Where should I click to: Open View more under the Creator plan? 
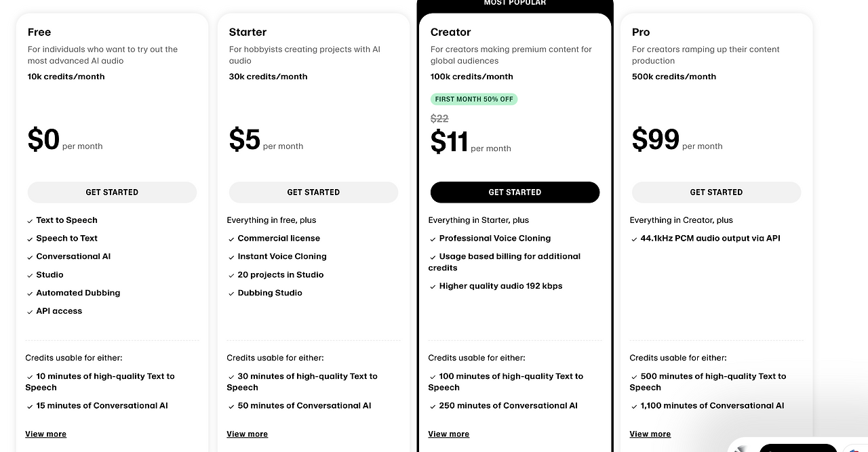coord(448,434)
